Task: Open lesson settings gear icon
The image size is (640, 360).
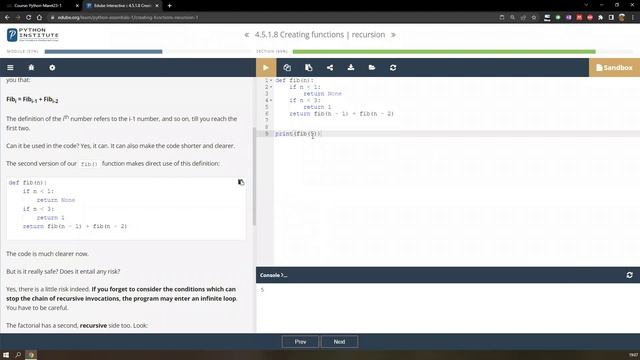Action: click(x=52, y=68)
